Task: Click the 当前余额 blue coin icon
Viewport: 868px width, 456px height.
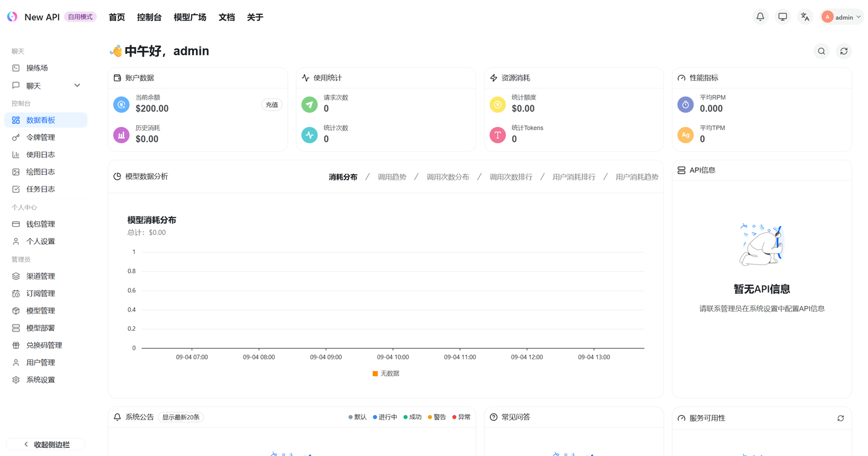Action: tap(122, 105)
